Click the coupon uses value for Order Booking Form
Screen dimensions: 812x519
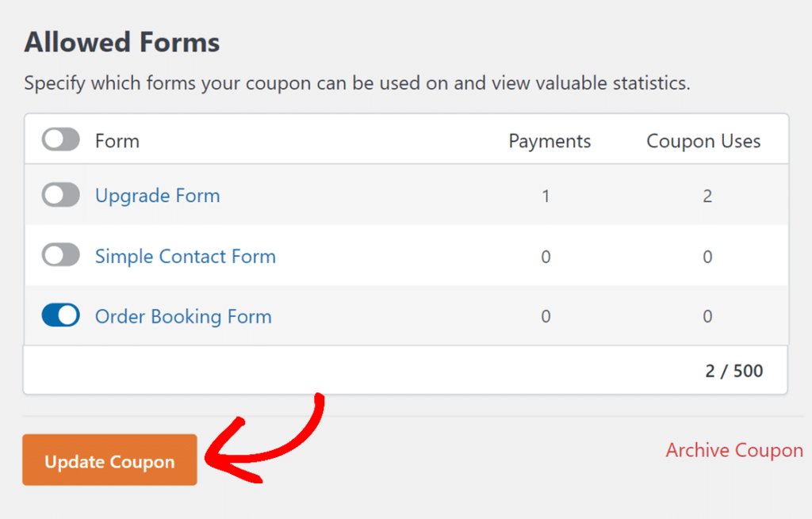click(707, 315)
